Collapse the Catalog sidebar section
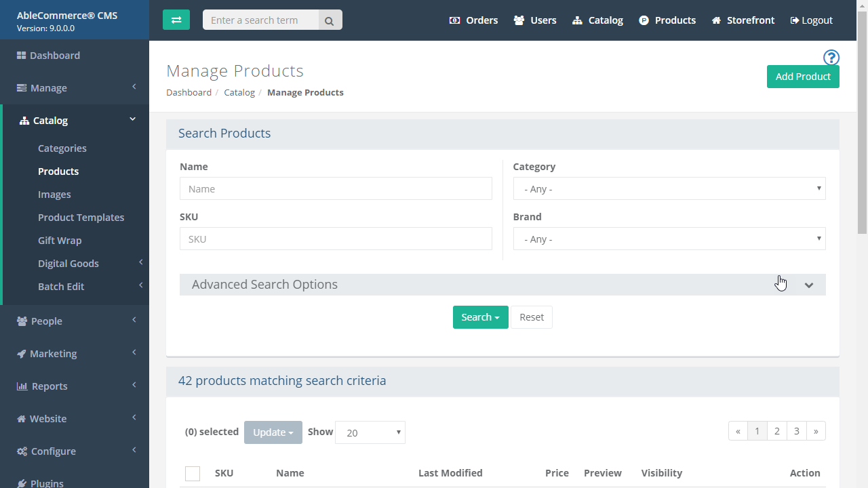The height and width of the screenshot is (488, 868). point(133,119)
